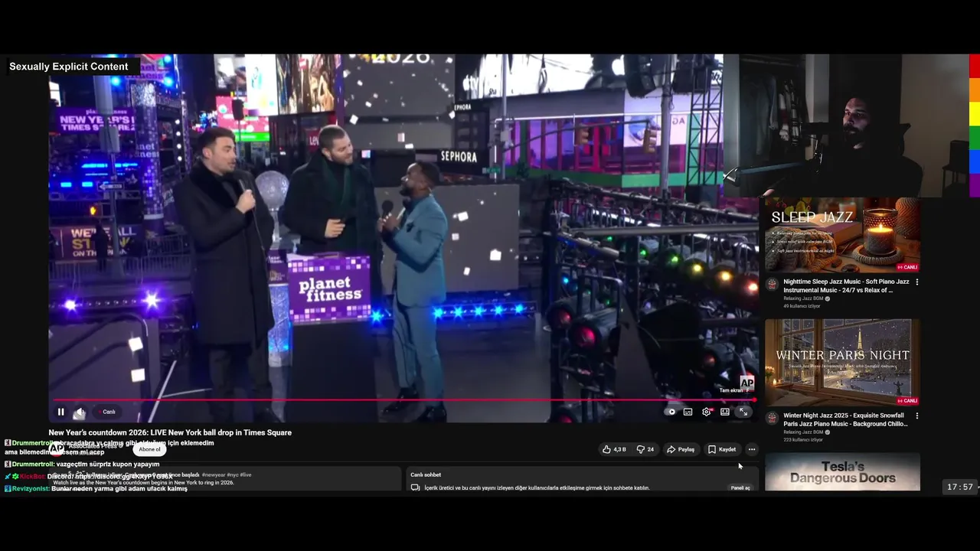This screenshot has width=980, height=551.
Task: Click the Sexually Explicit Content label
Action: (69, 67)
